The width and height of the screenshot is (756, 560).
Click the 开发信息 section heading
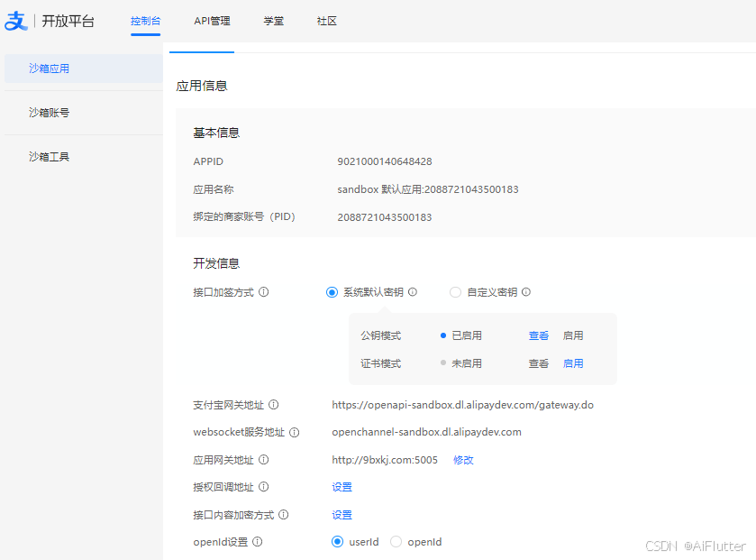click(216, 263)
